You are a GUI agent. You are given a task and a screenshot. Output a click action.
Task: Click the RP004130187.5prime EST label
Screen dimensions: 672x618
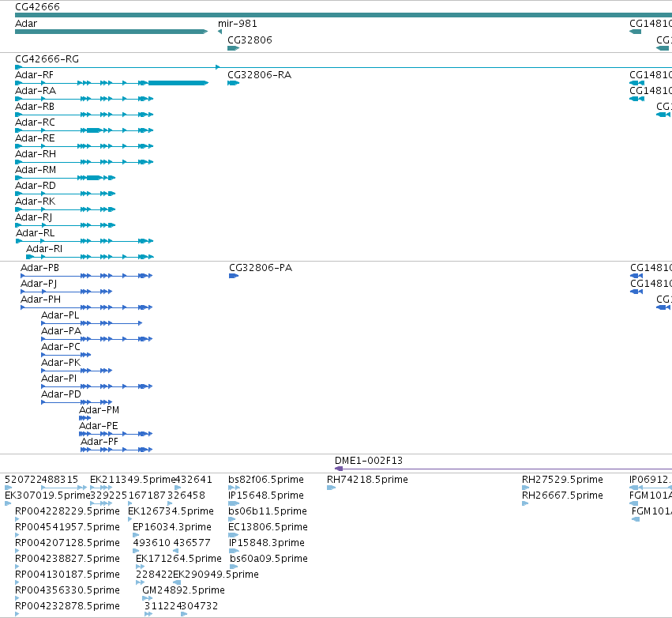[67, 575]
